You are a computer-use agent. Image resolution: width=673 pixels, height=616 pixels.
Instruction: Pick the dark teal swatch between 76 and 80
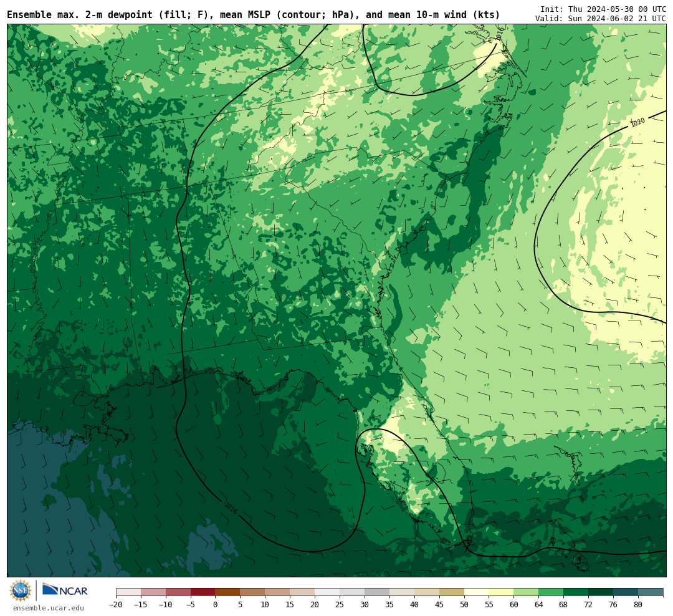click(626, 592)
